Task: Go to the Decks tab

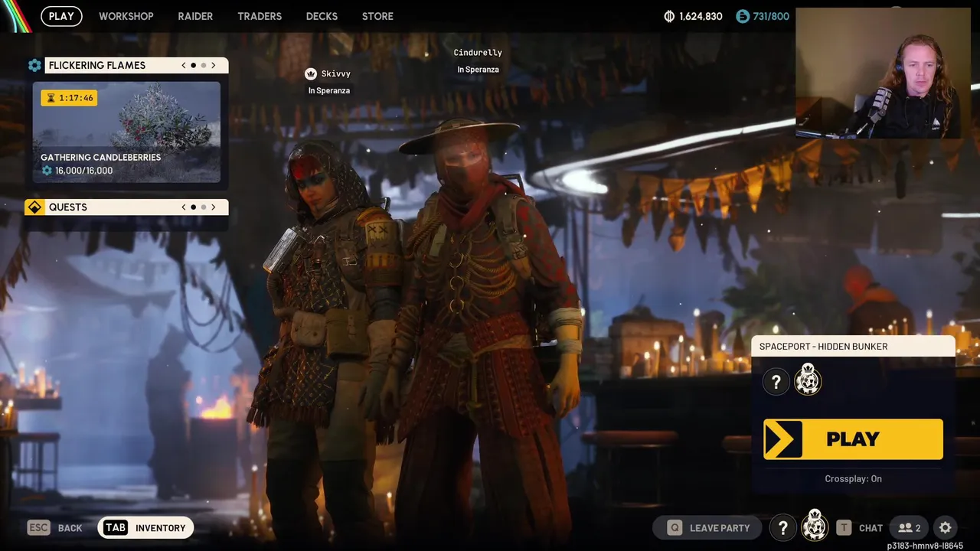Action: pos(322,16)
